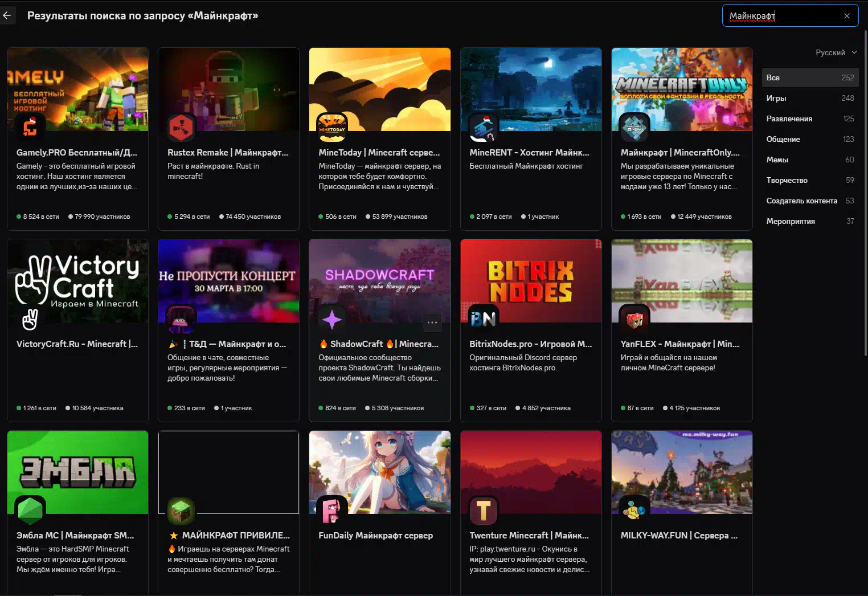This screenshot has width=868, height=596.
Task: Open Gamely.PRO Бесплатный server title
Action: (x=77, y=153)
